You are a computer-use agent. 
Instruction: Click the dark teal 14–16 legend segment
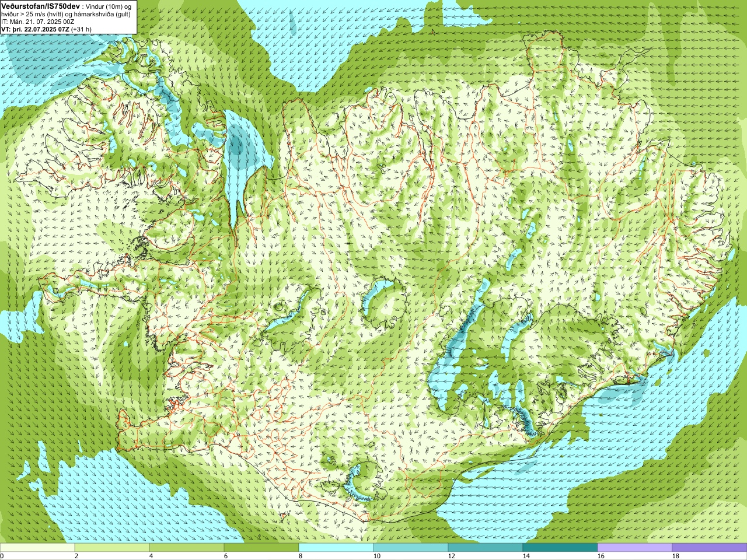coord(560,548)
